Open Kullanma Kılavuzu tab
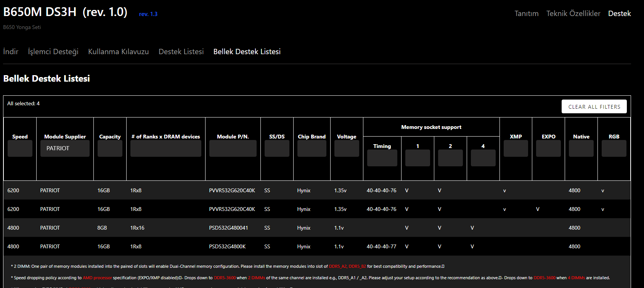Viewport: 644px width, 288px height. click(119, 51)
